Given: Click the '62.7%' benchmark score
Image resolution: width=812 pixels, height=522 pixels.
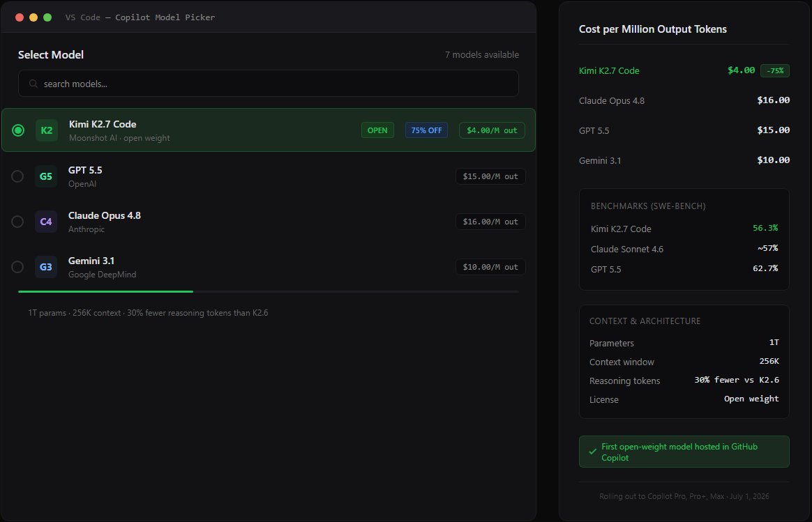Looking at the screenshot, I should [765, 268].
